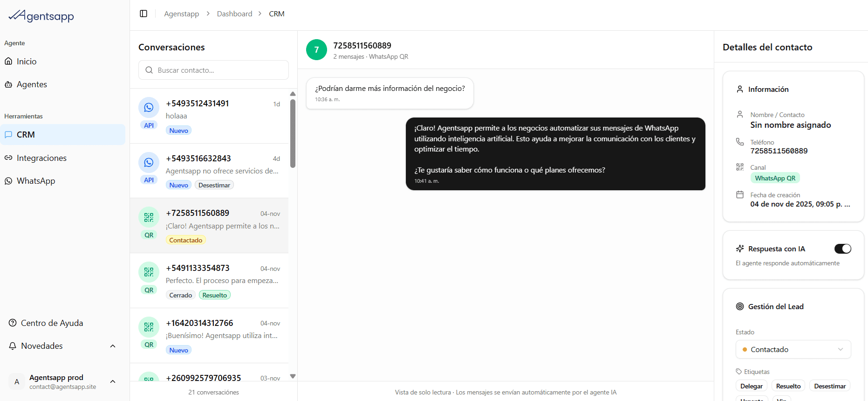Open Agentes robot icon in sidebar
868x401 pixels.
pyautogui.click(x=8, y=84)
